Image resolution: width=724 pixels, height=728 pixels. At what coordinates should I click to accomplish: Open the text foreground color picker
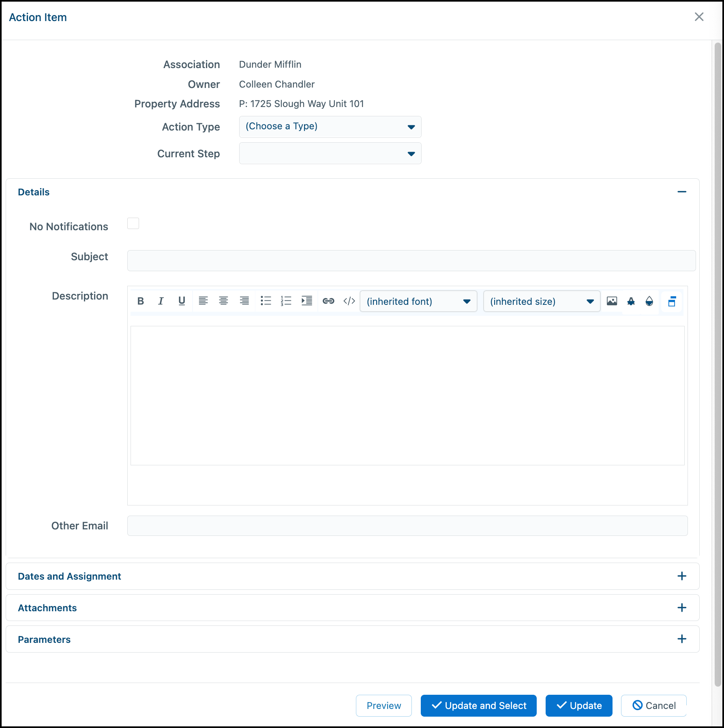tap(631, 301)
